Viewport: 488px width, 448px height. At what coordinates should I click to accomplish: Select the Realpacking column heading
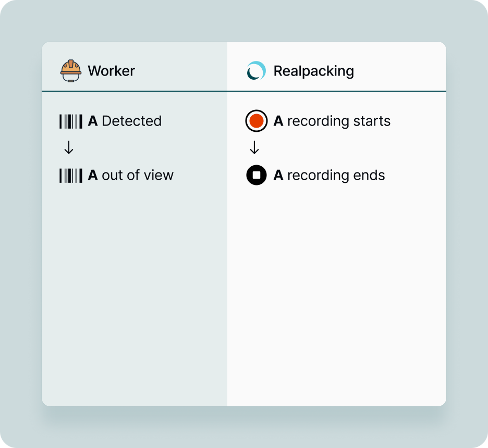(x=313, y=71)
